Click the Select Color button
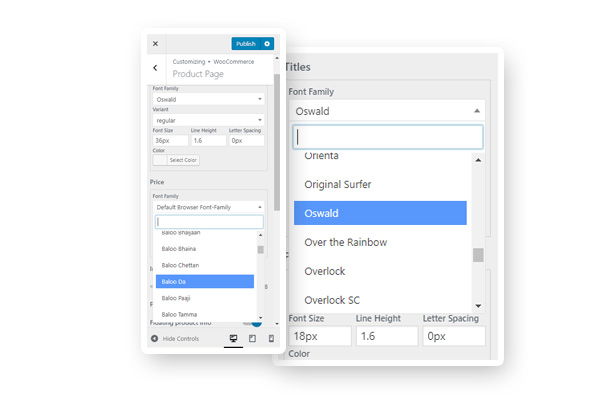Viewport: 600px width, 400px height. click(x=183, y=160)
